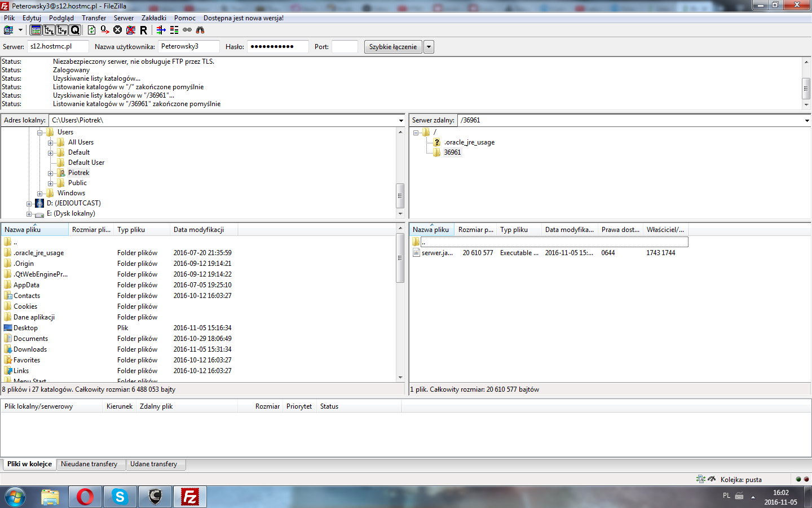
Task: Toggle directory comparison icon
Action: [174, 30]
